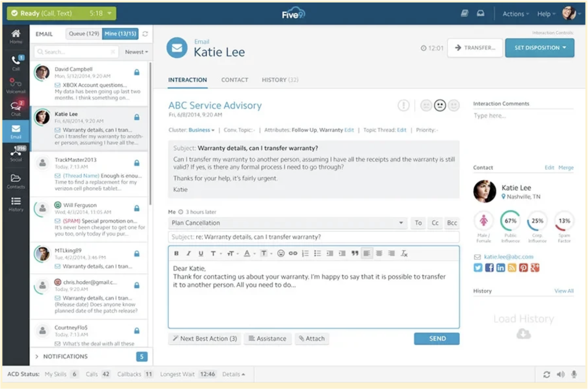Viewport: 588px width, 389px height.
Task: Click View All next to History
Action: point(564,291)
